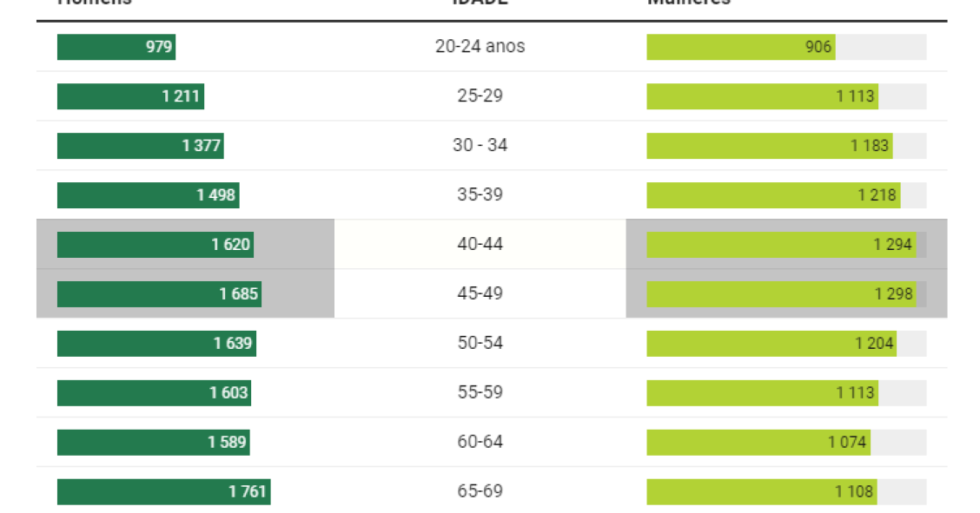Select the highlighted women's bar 1 294
The width and height of the screenshot is (980, 513).
click(782, 245)
